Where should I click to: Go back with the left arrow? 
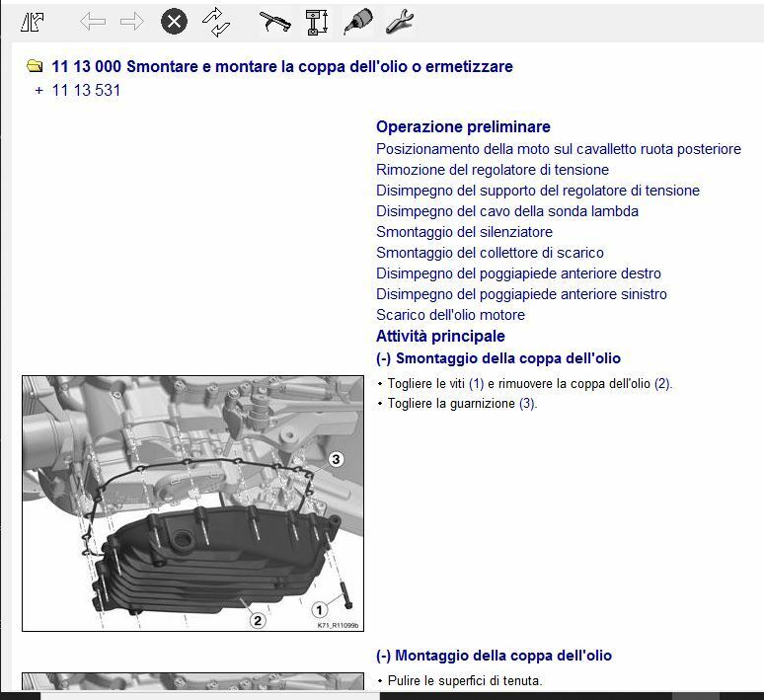coord(93,21)
